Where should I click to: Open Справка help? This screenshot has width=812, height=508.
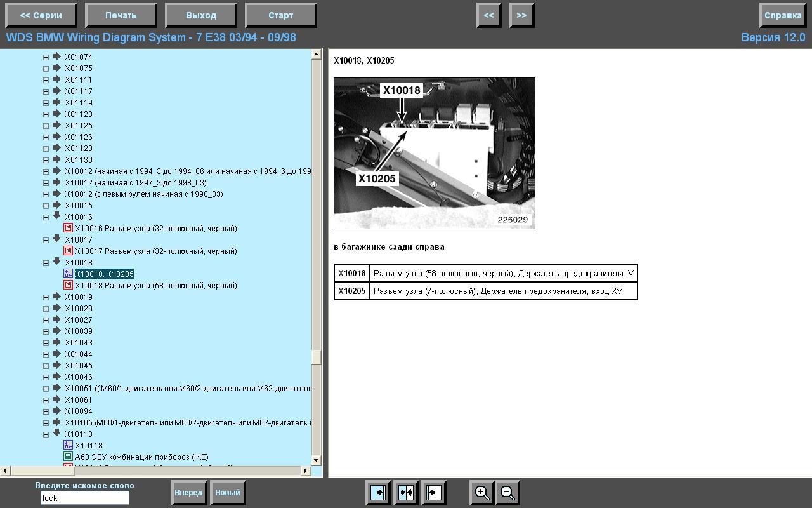(783, 15)
